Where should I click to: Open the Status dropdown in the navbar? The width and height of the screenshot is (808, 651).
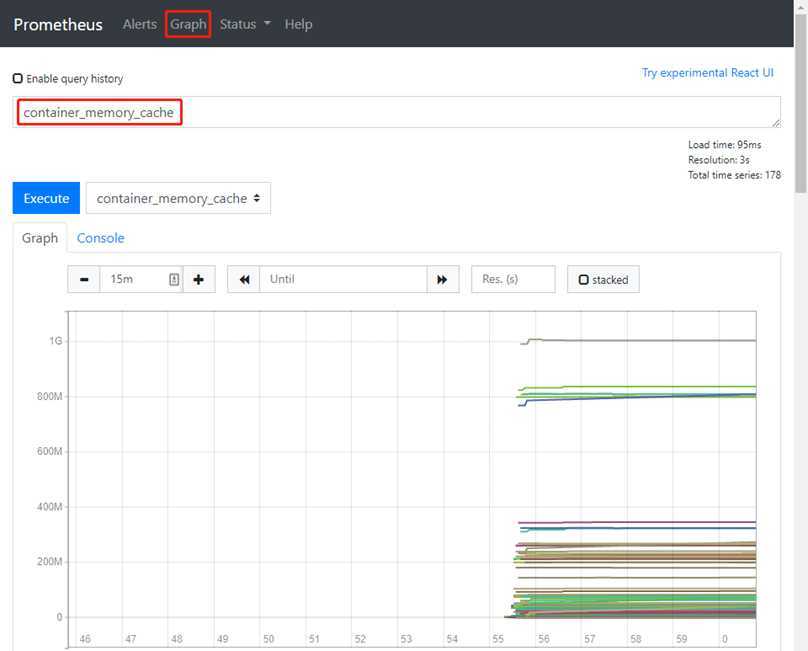pyautogui.click(x=245, y=24)
